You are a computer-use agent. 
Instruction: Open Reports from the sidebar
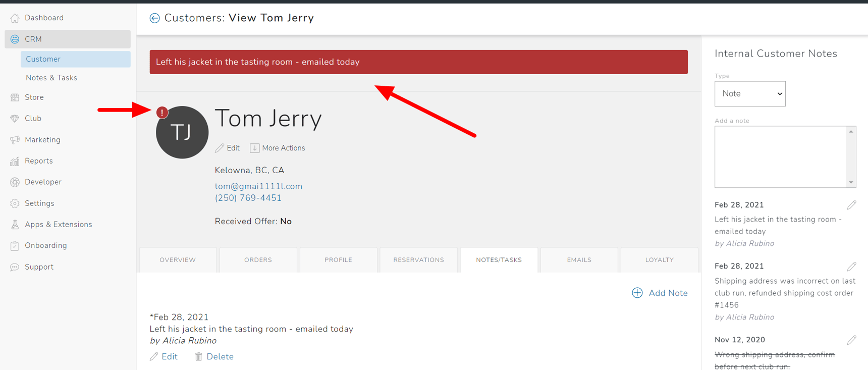(39, 161)
